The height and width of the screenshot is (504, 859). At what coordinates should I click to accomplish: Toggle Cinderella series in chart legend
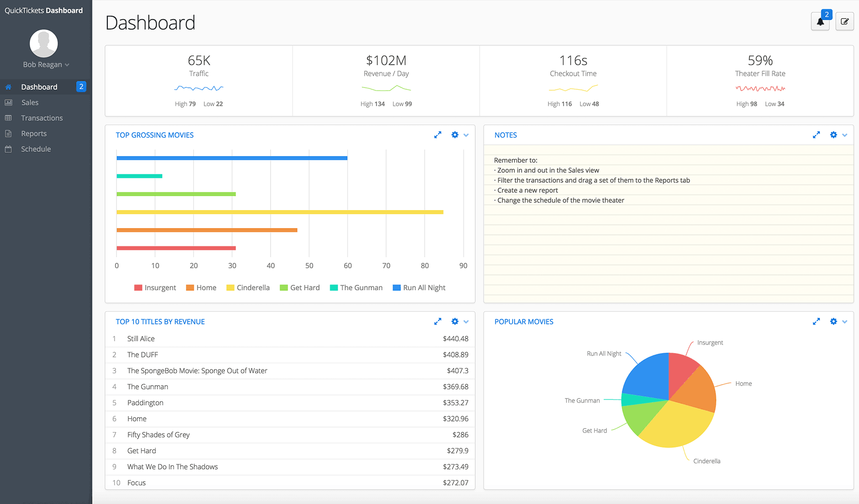tap(248, 288)
